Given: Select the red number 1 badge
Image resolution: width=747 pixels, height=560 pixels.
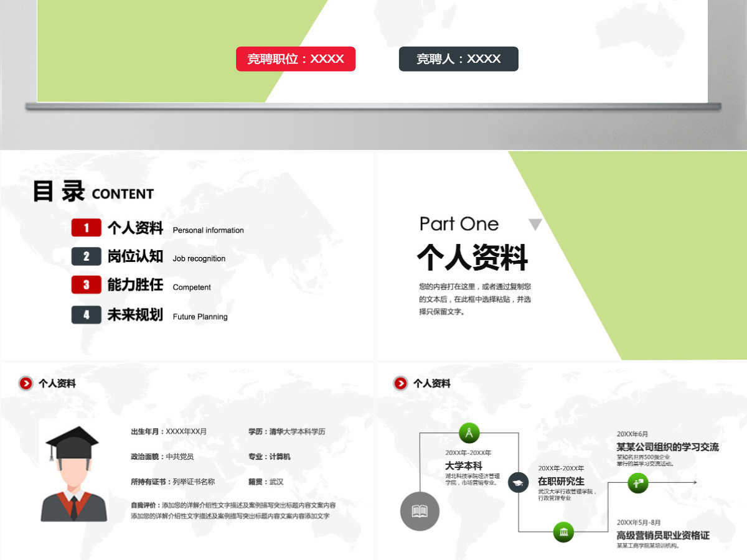Looking at the screenshot, I should [87, 228].
